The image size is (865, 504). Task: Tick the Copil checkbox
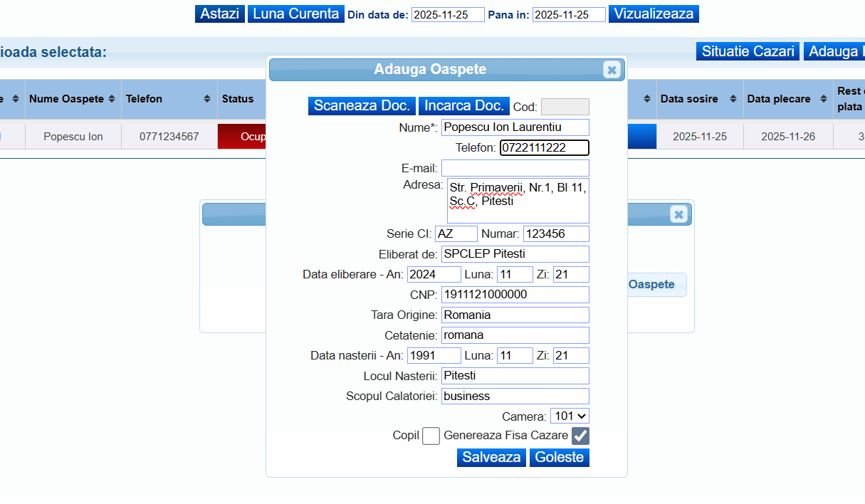[431, 436]
